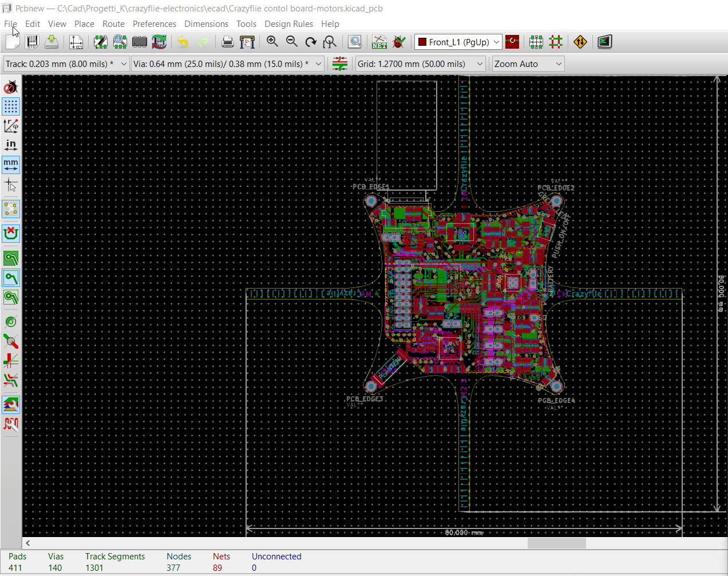Click the Save board floppy icon
This screenshot has height=576, width=728.
pyautogui.click(x=52, y=42)
